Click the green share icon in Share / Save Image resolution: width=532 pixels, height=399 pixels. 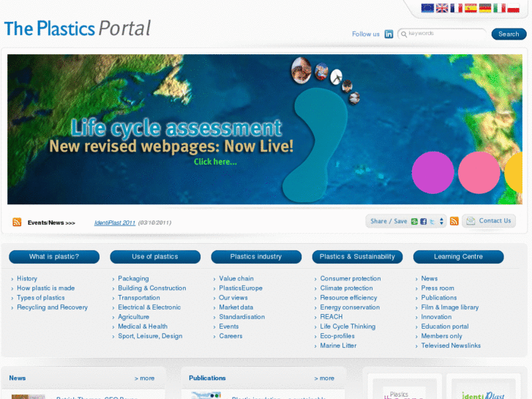[x=414, y=221]
